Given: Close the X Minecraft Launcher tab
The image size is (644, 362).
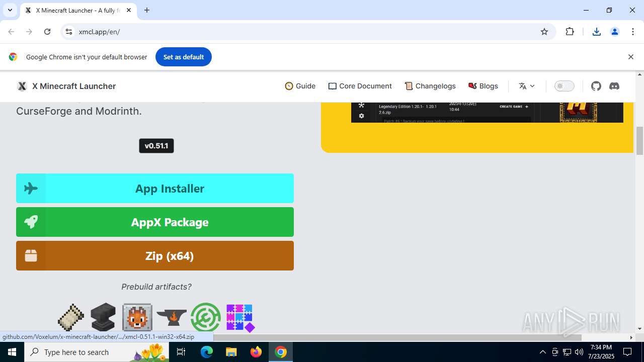Looking at the screenshot, I should (129, 10).
